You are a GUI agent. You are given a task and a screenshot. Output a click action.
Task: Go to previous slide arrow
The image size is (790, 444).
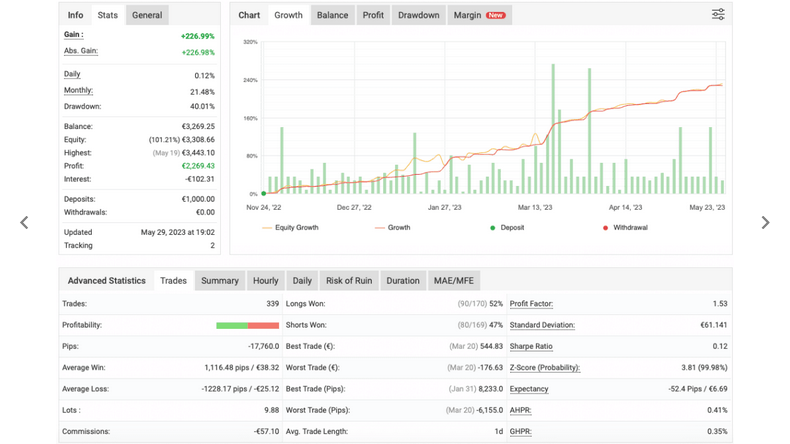(x=24, y=222)
